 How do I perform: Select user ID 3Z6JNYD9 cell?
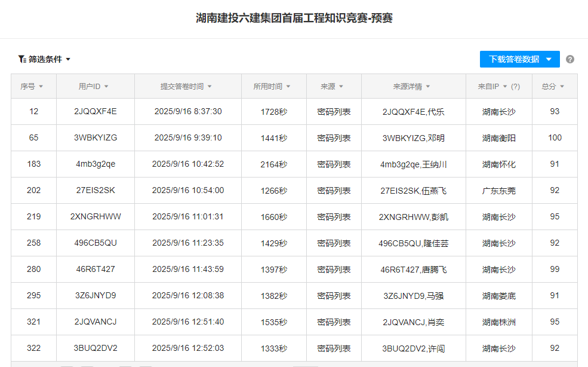(x=96, y=296)
